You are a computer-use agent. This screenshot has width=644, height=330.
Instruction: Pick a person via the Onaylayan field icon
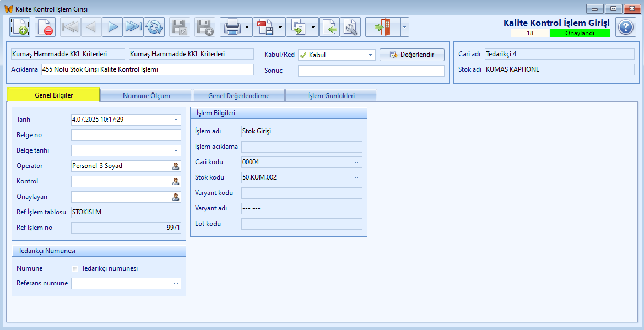(176, 197)
